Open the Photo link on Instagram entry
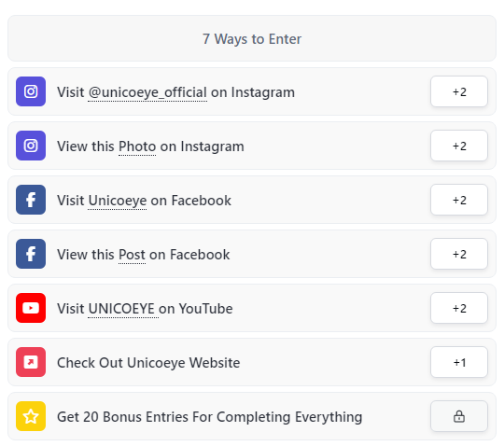 (x=137, y=146)
